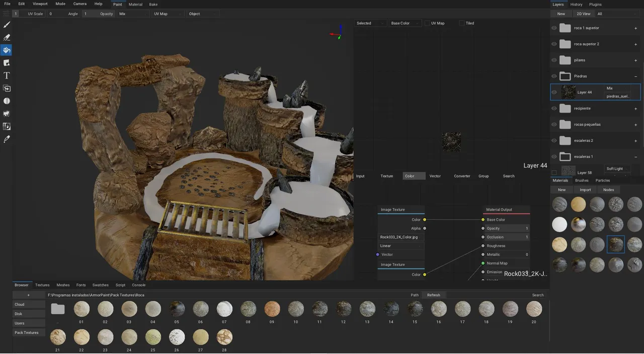Toggle visibility of recipiente group
Viewport: 644px width, 354px height.
click(554, 109)
